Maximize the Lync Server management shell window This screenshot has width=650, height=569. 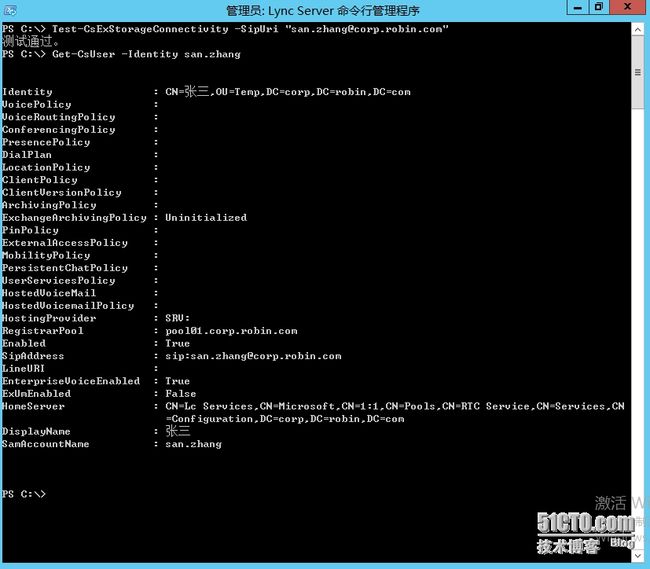(x=599, y=7)
